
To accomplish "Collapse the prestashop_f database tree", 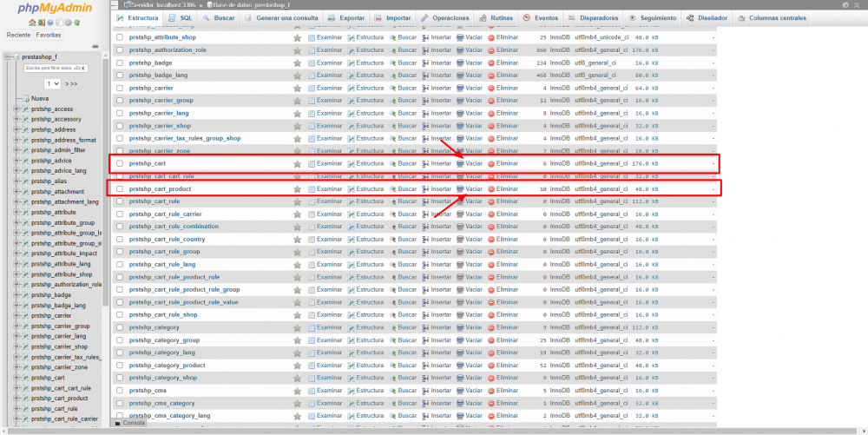I will click(7, 57).
